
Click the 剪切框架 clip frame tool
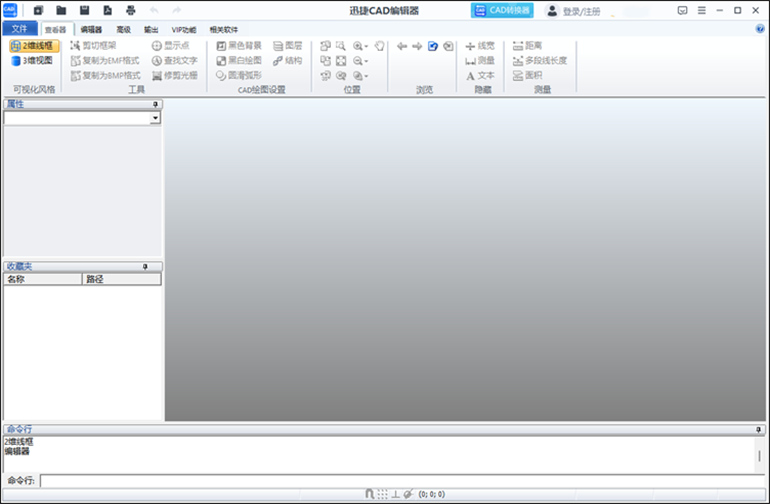[93, 46]
